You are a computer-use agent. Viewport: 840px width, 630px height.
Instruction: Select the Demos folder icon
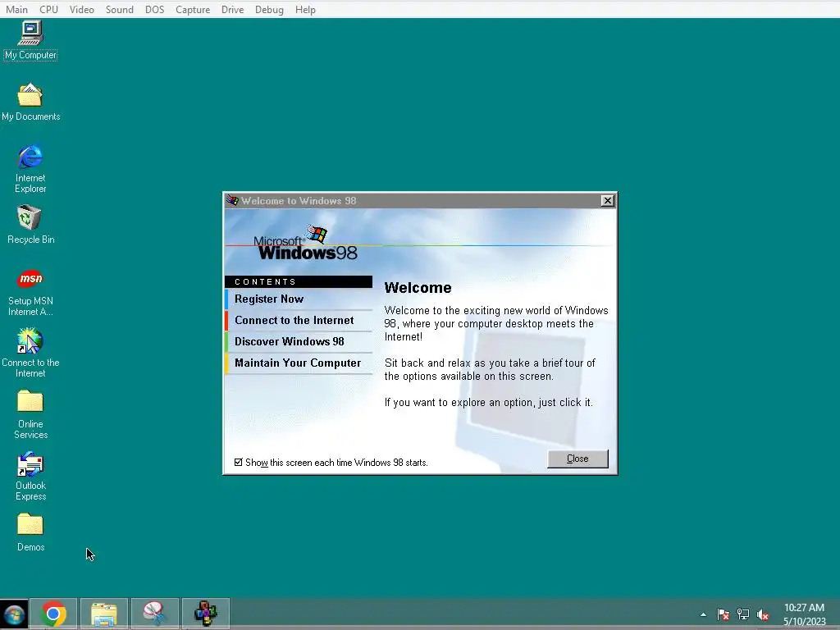tap(30, 532)
